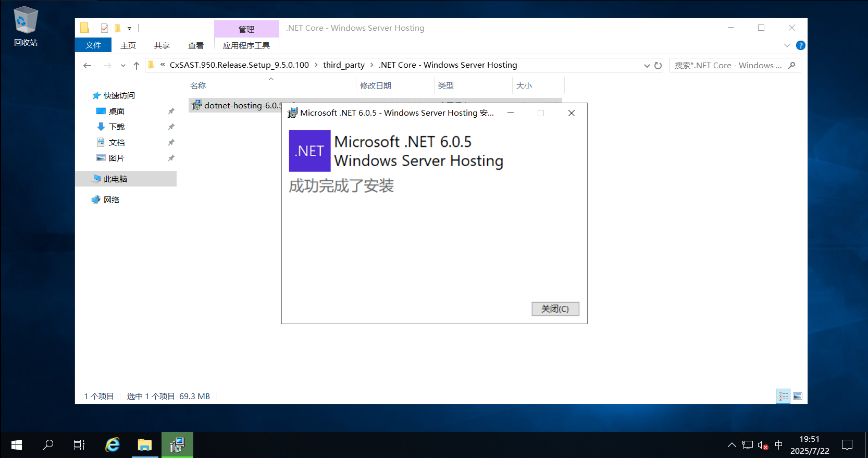Close the .NET installer with 关闭(C) button

(x=555, y=309)
